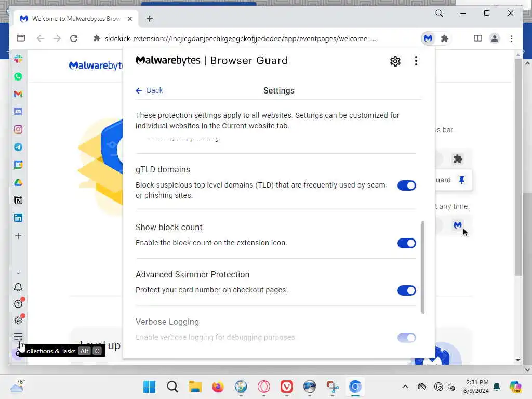
Task: Open the Slack app in the sidebar
Action: (x=18, y=59)
